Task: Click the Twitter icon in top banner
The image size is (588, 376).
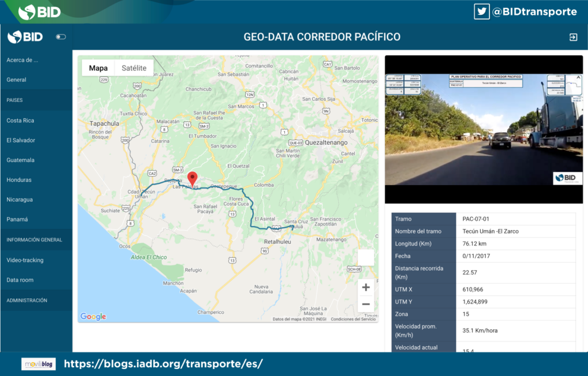Action: (x=481, y=11)
